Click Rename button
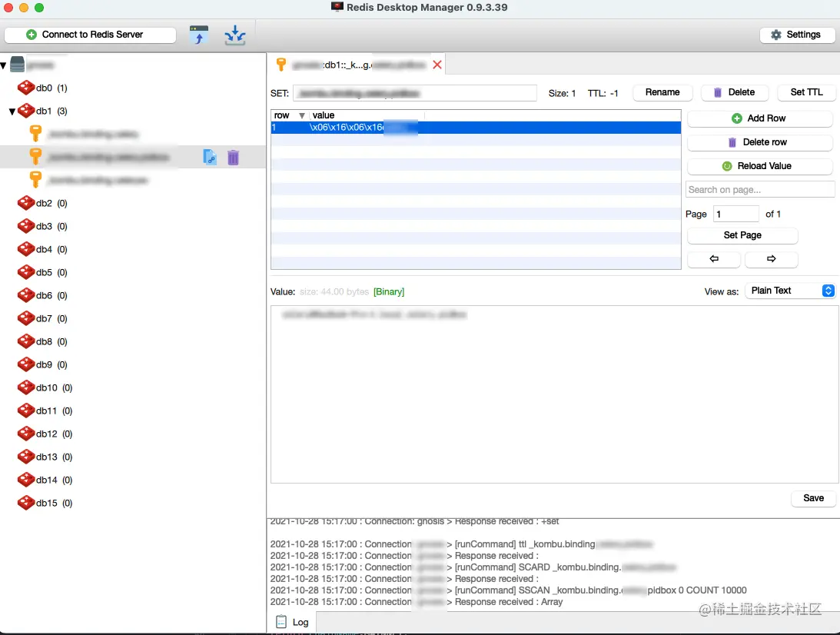The width and height of the screenshot is (840, 635). pyautogui.click(x=662, y=92)
